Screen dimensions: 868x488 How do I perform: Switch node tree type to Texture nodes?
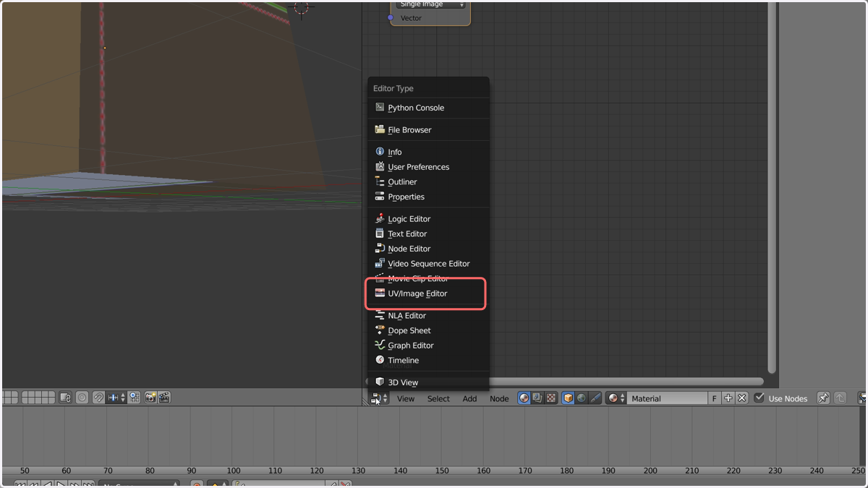coord(551,398)
